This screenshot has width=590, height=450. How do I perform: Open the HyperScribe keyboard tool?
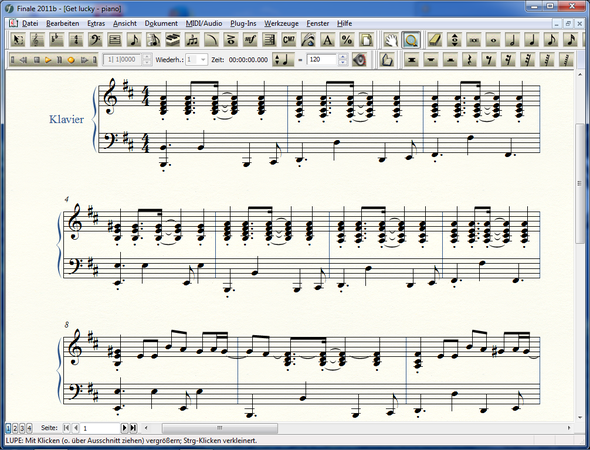pyautogui.click(x=173, y=40)
